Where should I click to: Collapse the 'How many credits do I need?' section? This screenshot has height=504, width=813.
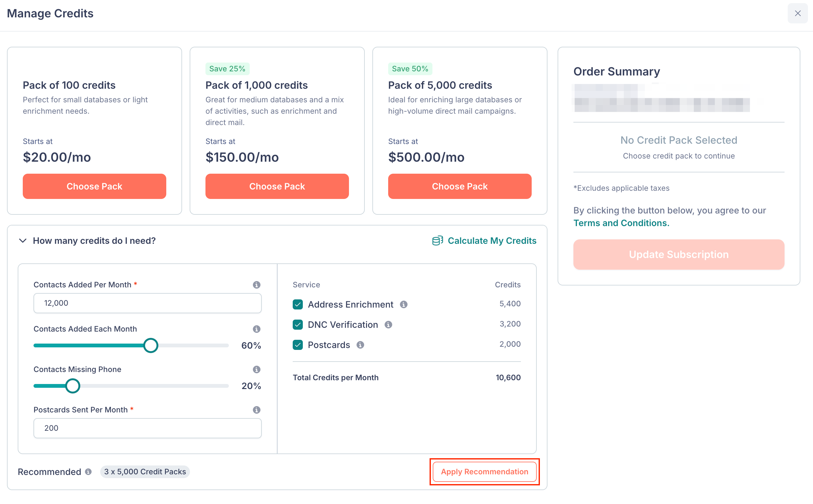point(23,241)
